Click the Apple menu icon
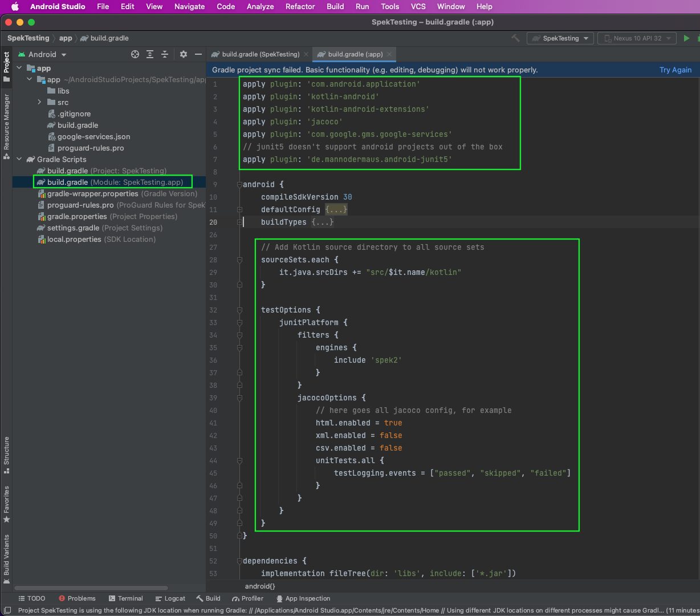700x616 pixels. [x=15, y=6]
